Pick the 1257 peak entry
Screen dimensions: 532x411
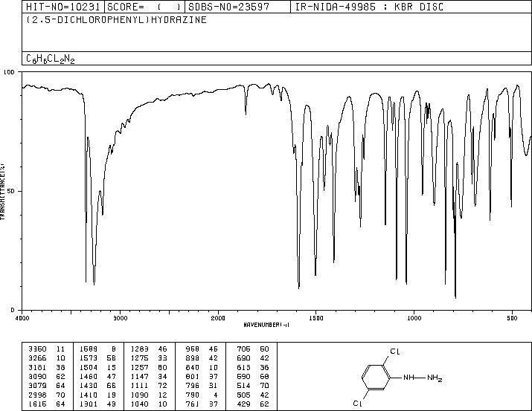tap(149, 367)
